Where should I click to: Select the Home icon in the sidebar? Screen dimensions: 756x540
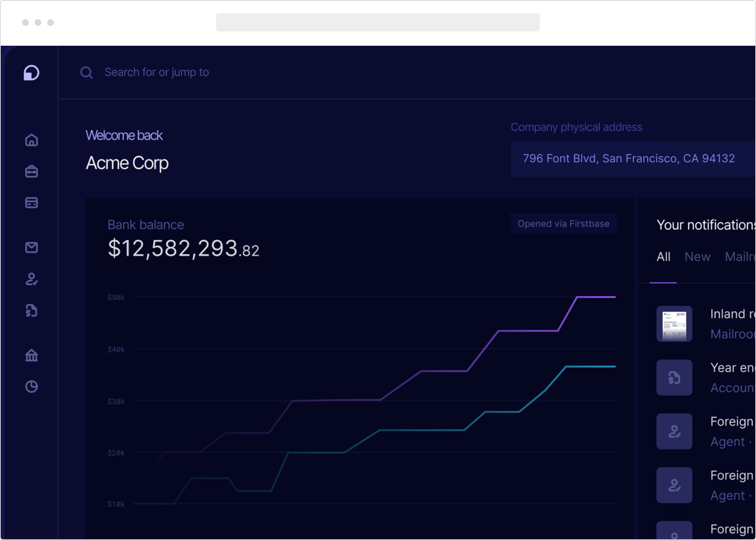tap(32, 140)
